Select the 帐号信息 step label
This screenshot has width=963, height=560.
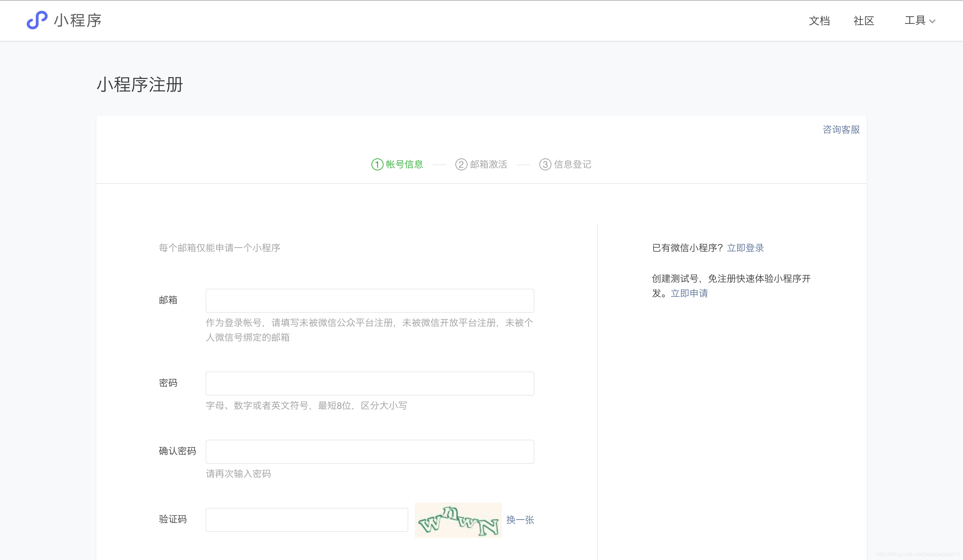(x=404, y=164)
